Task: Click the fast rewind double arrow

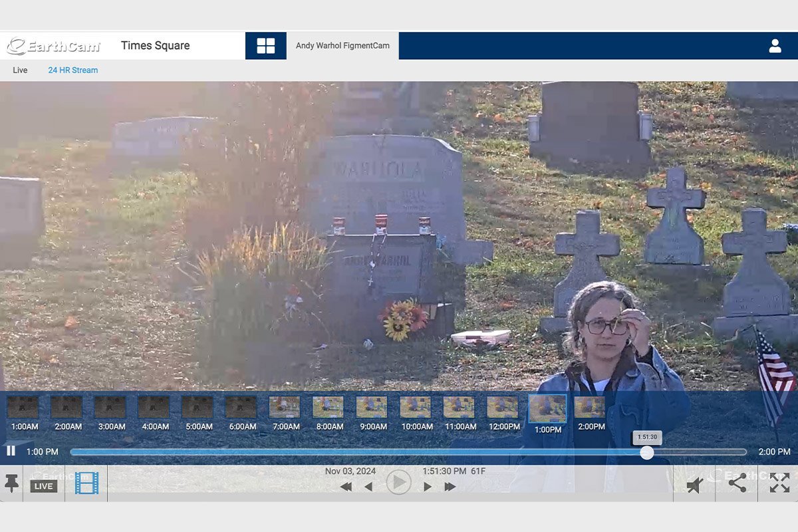Action: [346, 487]
